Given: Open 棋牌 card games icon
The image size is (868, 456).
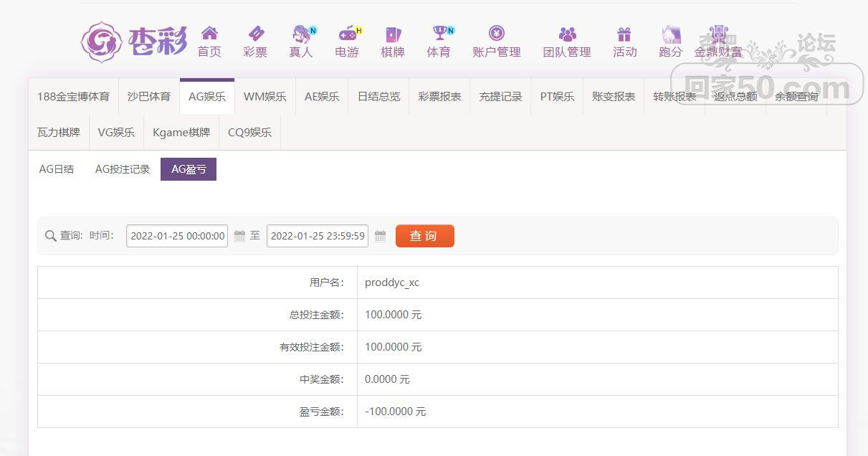Looking at the screenshot, I should pyautogui.click(x=393, y=34).
